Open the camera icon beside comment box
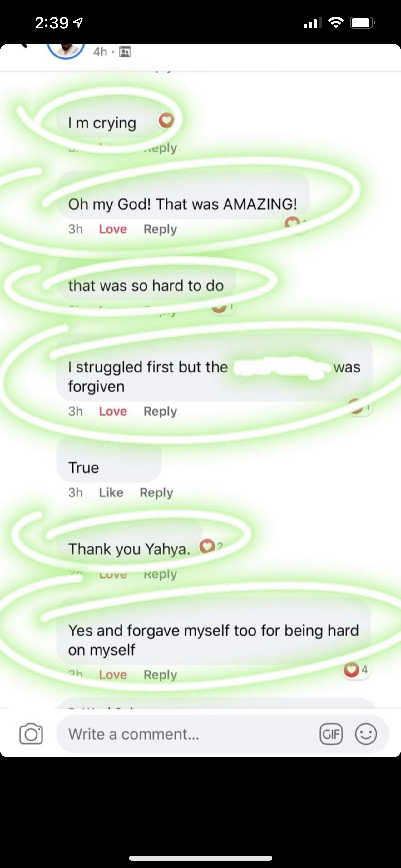The image size is (401, 868). [x=31, y=734]
